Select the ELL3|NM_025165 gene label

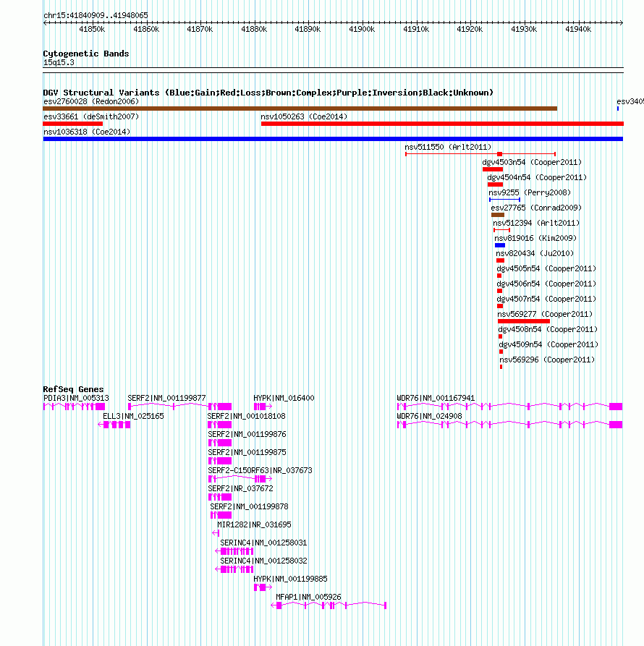133,416
